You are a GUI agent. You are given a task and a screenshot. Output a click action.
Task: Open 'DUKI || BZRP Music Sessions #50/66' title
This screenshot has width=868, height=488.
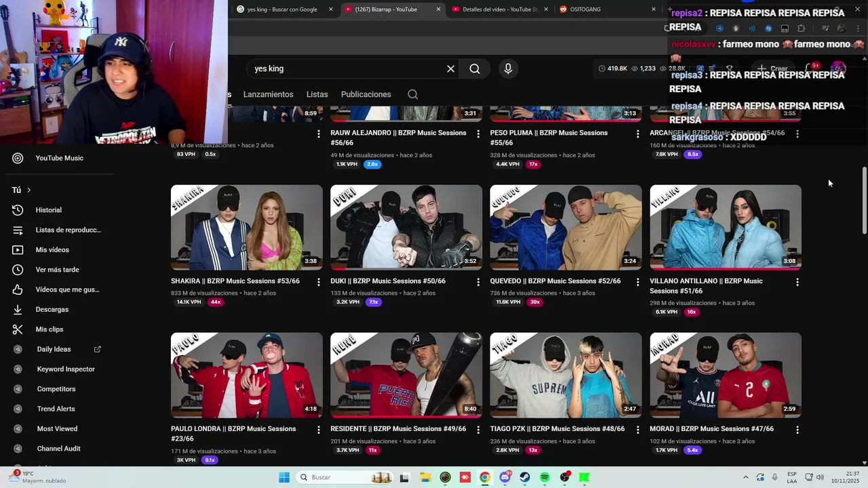tap(388, 281)
